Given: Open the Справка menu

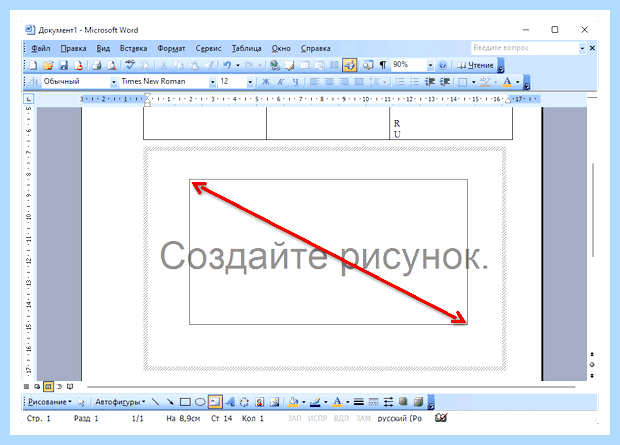Looking at the screenshot, I should [x=315, y=48].
